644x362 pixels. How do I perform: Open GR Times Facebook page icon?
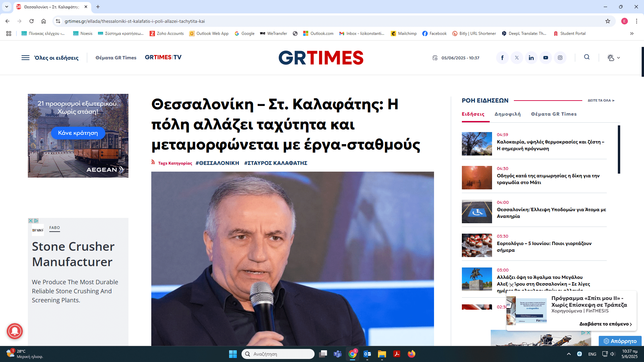502,58
